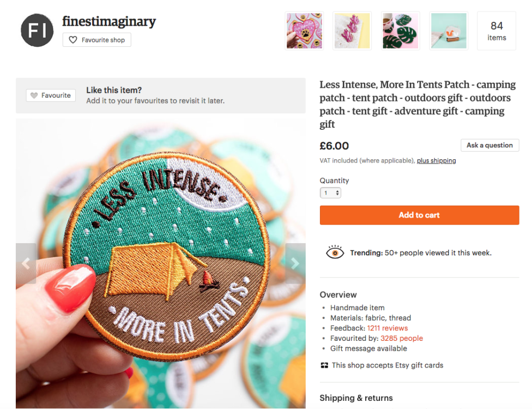Click the Ask a question button
The height and width of the screenshot is (409, 532).
point(489,145)
